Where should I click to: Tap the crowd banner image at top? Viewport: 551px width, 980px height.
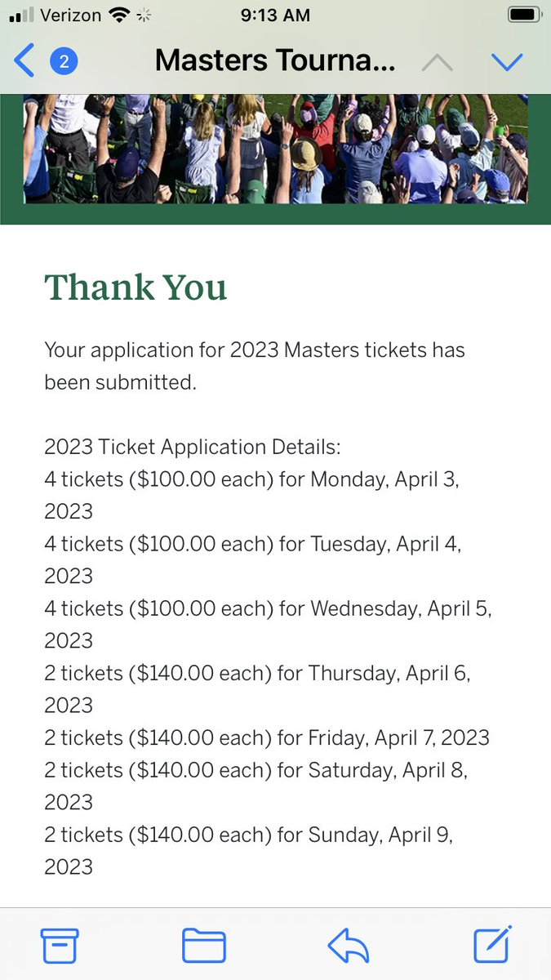pos(275,149)
